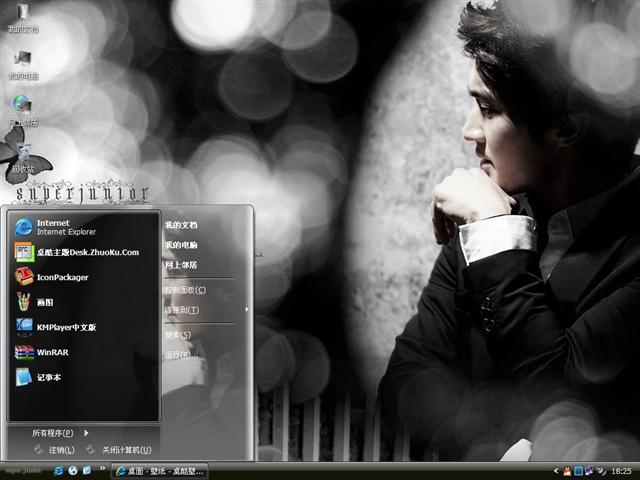
Task: Click the Start button on taskbar
Action: (x=23, y=471)
